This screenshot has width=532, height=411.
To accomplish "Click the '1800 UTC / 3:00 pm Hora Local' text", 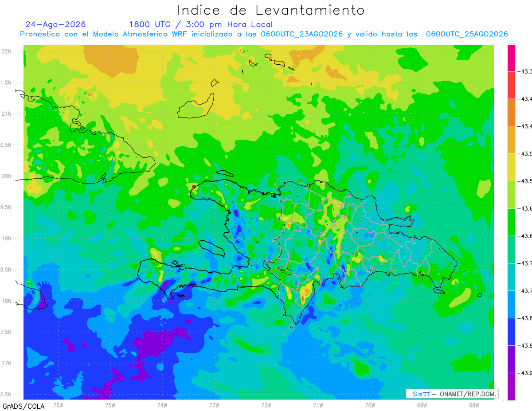I will pos(201,25).
